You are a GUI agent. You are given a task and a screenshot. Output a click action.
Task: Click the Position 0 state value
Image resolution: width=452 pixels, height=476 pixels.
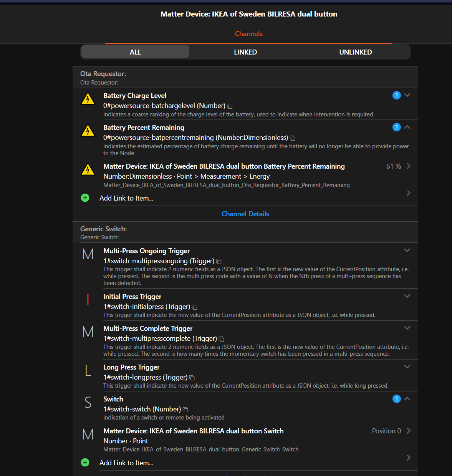click(386, 431)
